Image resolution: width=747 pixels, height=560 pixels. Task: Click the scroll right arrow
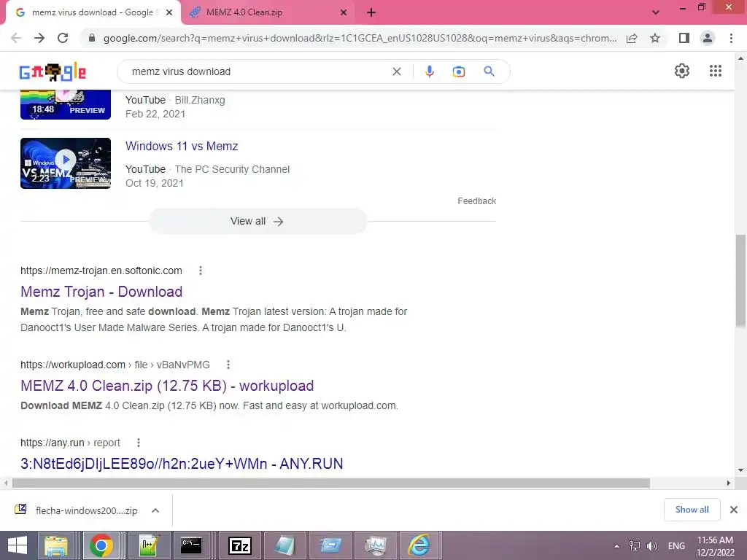click(729, 483)
